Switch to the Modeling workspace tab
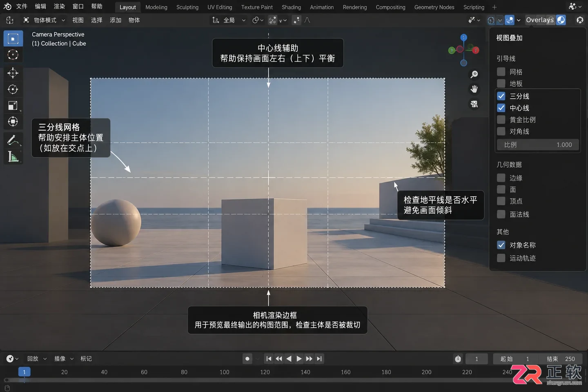The width and height of the screenshot is (588, 392). [x=156, y=7]
